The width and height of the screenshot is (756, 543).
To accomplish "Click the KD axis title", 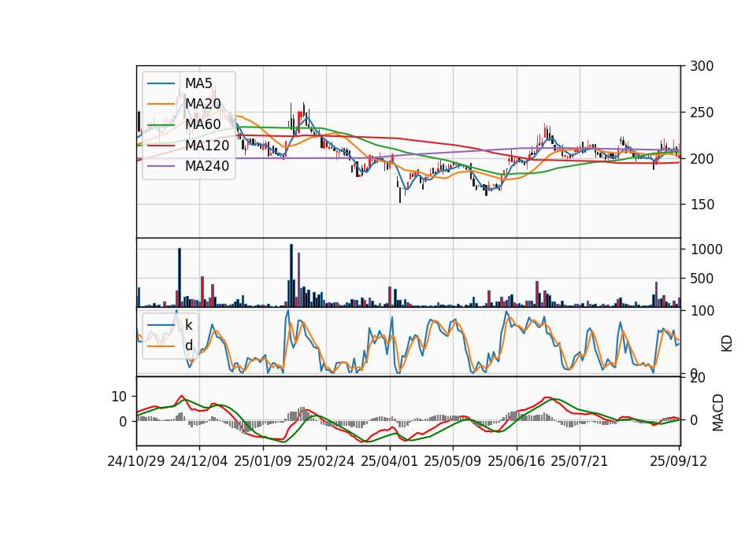I will [x=727, y=343].
